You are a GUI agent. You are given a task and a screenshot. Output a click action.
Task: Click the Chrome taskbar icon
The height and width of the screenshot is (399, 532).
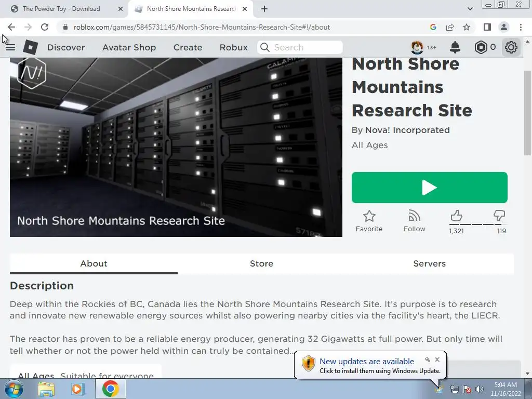point(110,389)
